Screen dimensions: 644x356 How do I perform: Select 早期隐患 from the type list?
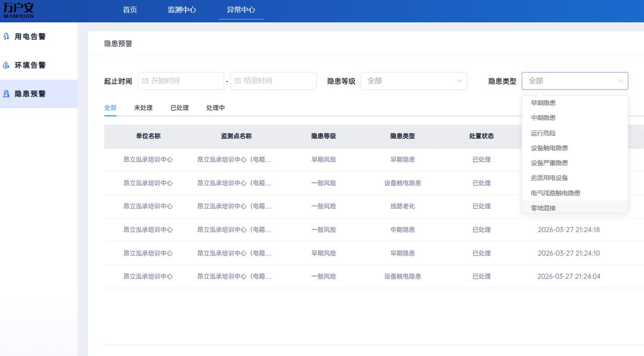point(543,103)
